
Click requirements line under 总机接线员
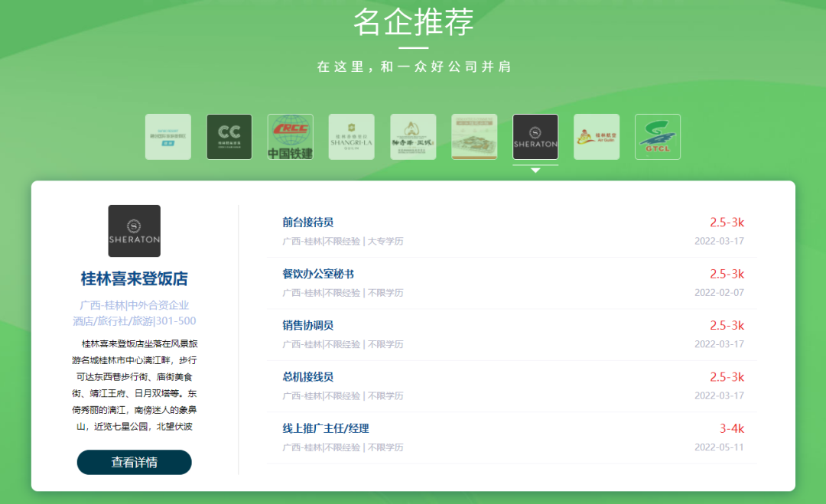click(x=343, y=396)
